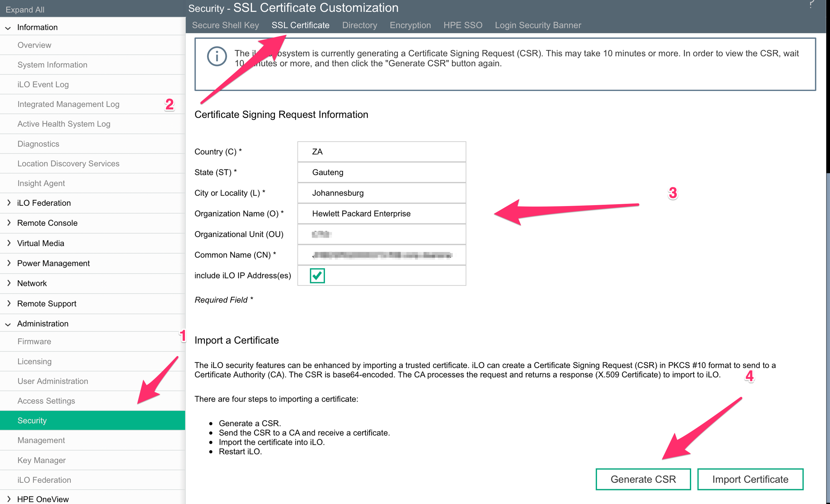Toggle the include iLO IP Address(es) checkbox
This screenshot has height=504, width=830.
pyautogui.click(x=317, y=275)
